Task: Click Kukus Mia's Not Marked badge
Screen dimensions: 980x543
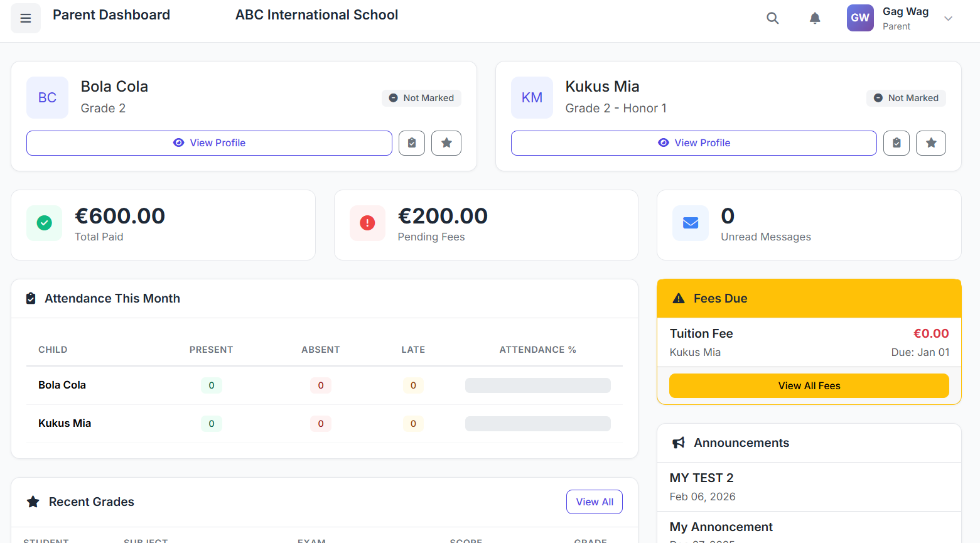Action: click(906, 98)
